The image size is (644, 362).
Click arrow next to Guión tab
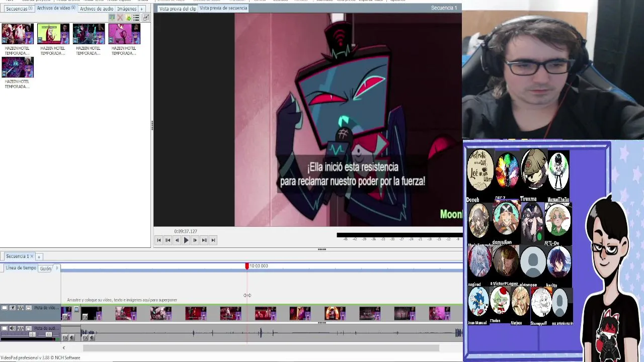tap(57, 268)
